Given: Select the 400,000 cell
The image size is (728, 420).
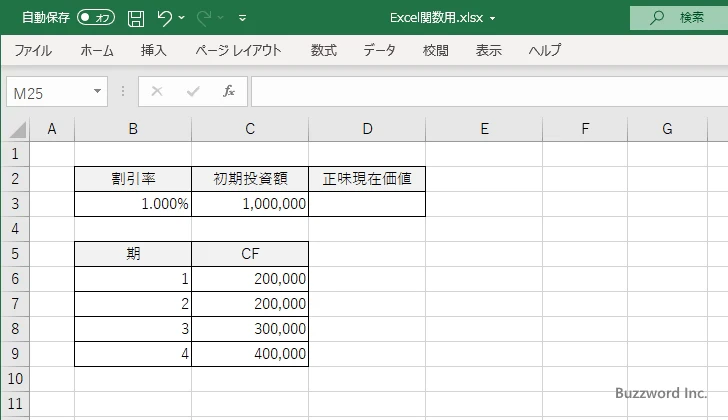Looking at the screenshot, I should (250, 354).
